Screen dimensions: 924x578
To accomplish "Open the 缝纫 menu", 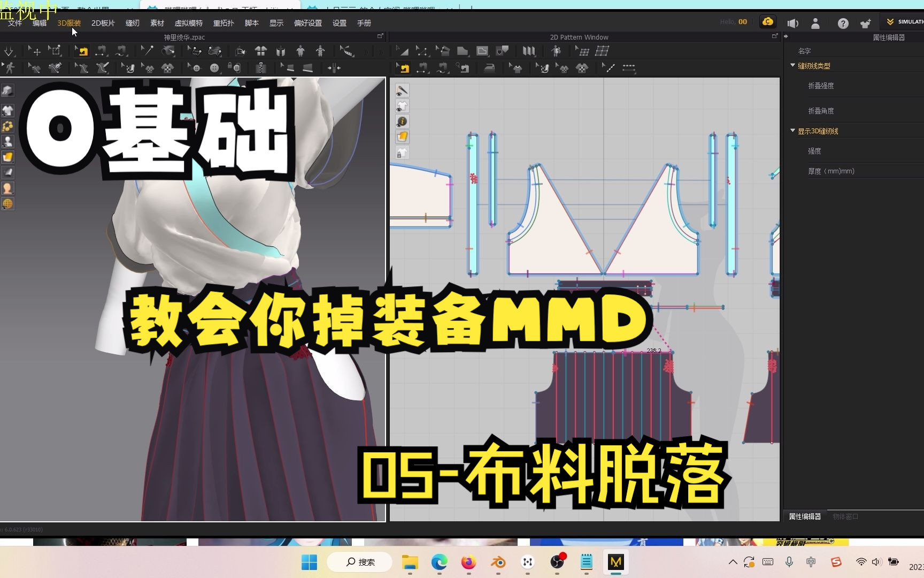I will click(133, 23).
